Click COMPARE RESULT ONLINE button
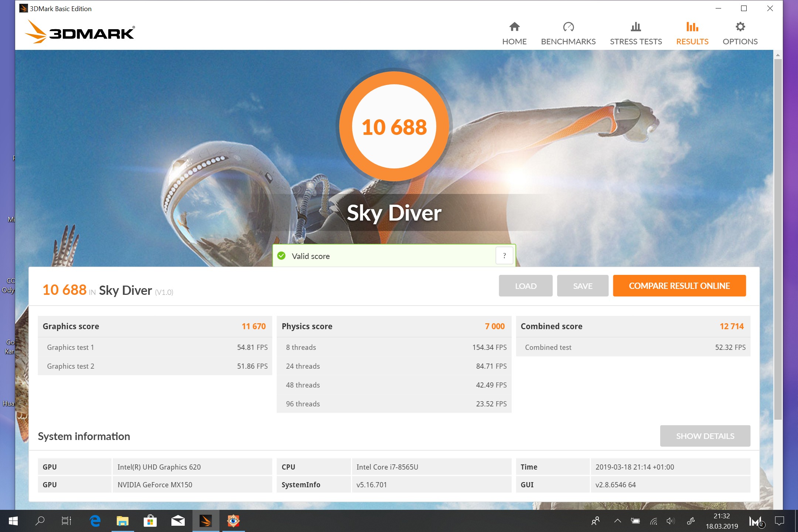 point(679,286)
